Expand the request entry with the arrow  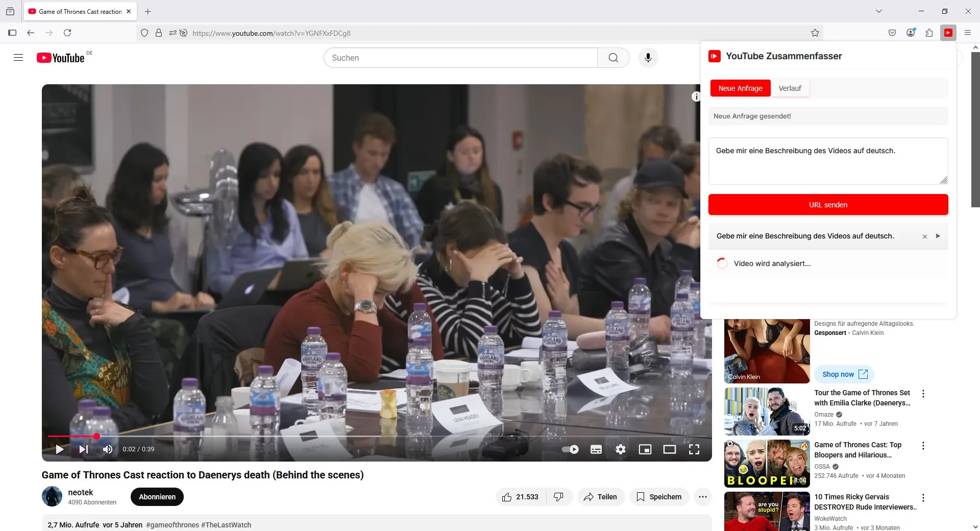pos(938,236)
